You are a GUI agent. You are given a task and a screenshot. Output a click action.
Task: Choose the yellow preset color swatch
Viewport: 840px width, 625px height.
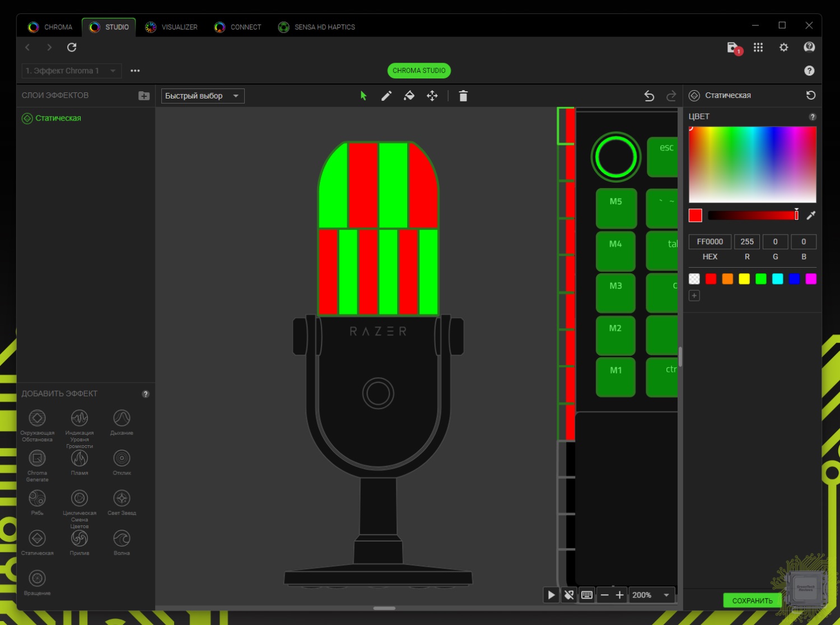click(744, 279)
